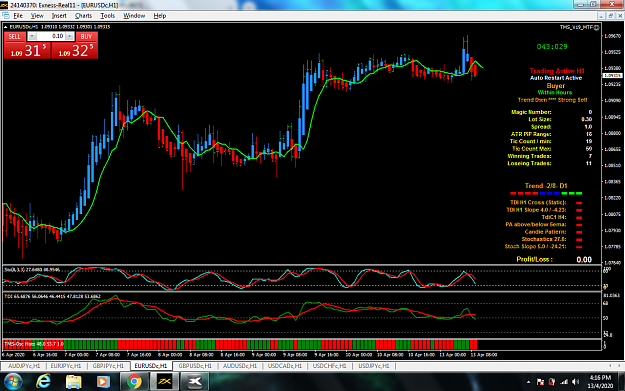Open the Windows Start menu
This screenshot has width=625, height=391.
[13, 382]
